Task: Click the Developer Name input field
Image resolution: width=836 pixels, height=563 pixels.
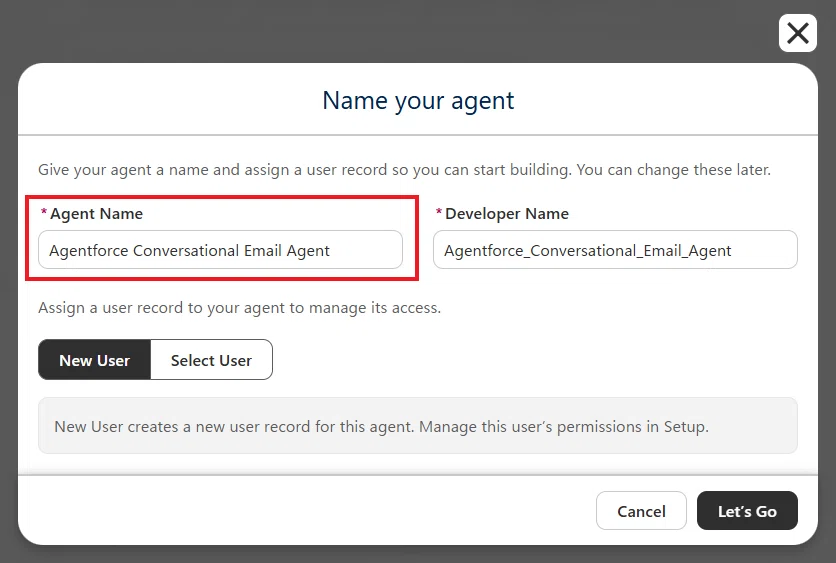Action: (x=615, y=250)
